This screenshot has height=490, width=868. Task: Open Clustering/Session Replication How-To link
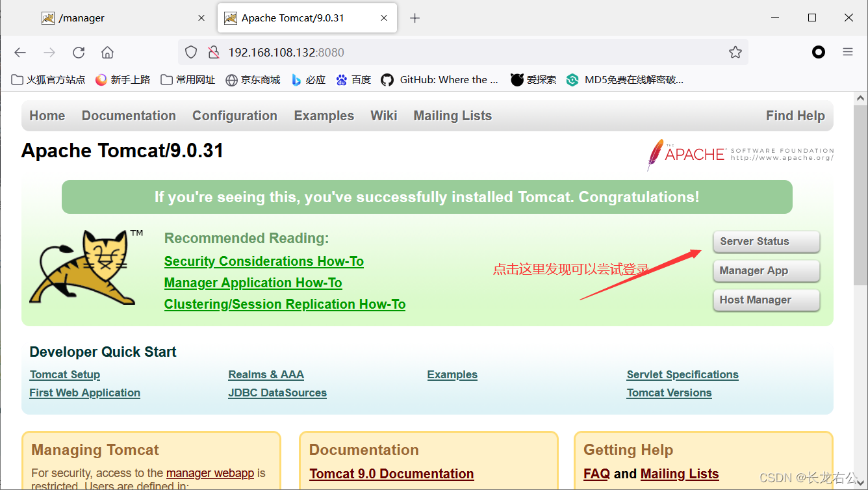tap(285, 304)
